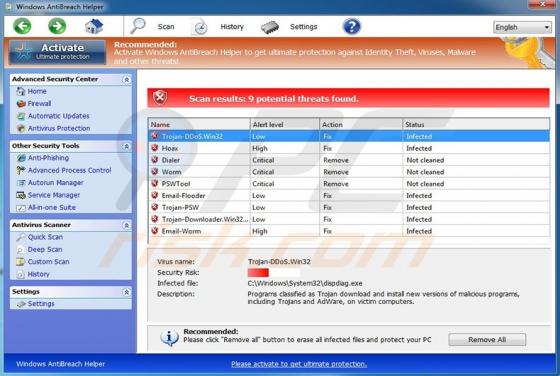
Task: Open the home house icon in toolbar
Action: [x=94, y=26]
